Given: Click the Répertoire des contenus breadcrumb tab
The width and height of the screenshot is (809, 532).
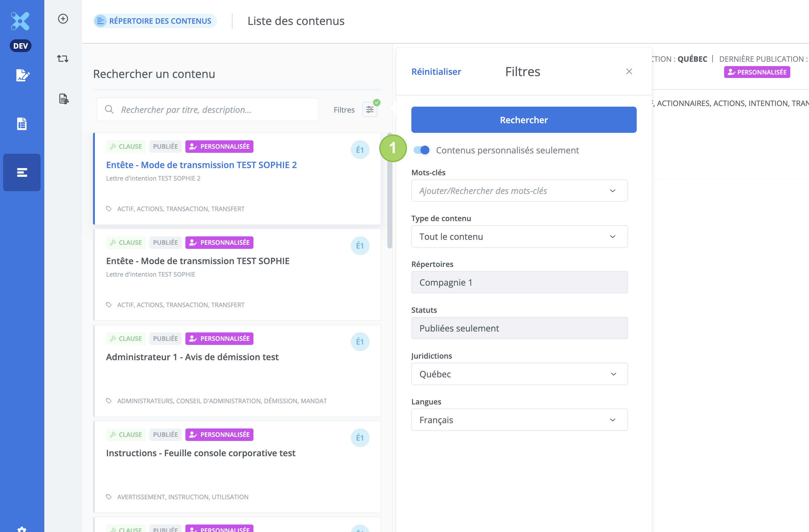Looking at the screenshot, I should tap(155, 21).
